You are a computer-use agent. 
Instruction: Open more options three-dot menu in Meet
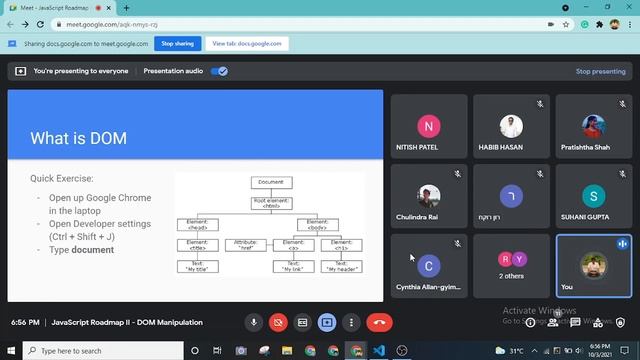click(351, 322)
